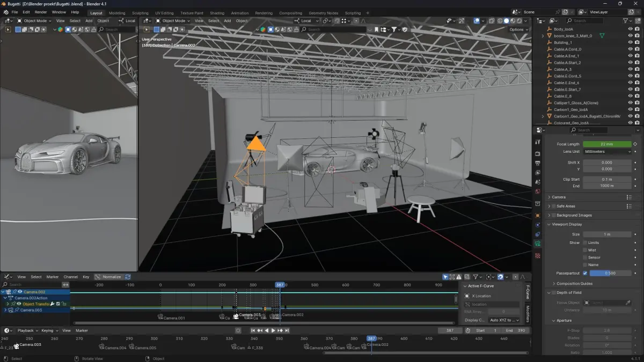The width and height of the screenshot is (644, 362).
Task: Hide Body_lodA with its eye icon
Action: click(631, 29)
